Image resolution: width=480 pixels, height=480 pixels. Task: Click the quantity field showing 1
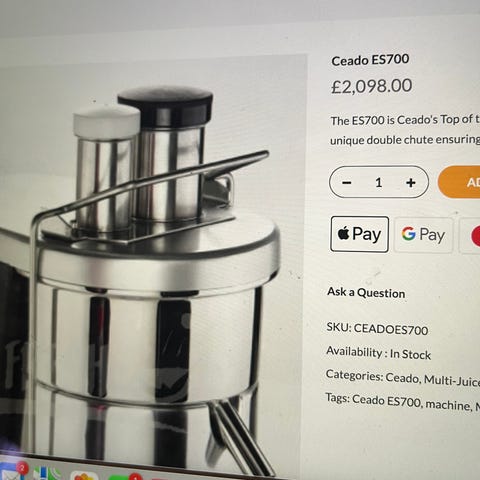pyautogui.click(x=378, y=183)
